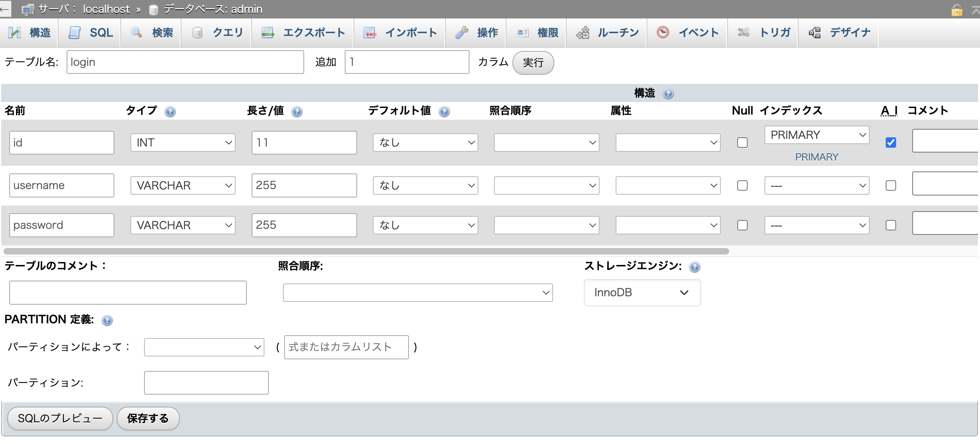Click the 構造 help icon above columns

pyautogui.click(x=668, y=94)
